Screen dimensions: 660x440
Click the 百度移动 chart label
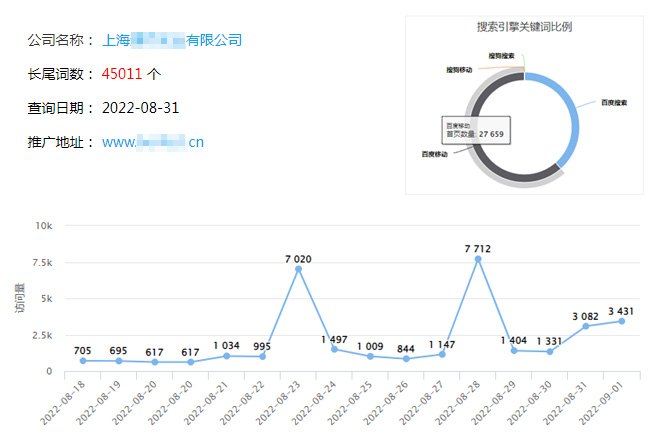(435, 155)
